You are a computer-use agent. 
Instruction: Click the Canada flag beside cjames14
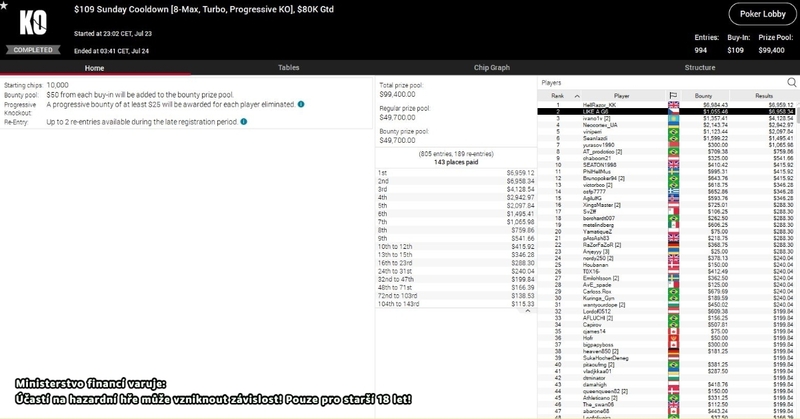pyautogui.click(x=673, y=331)
